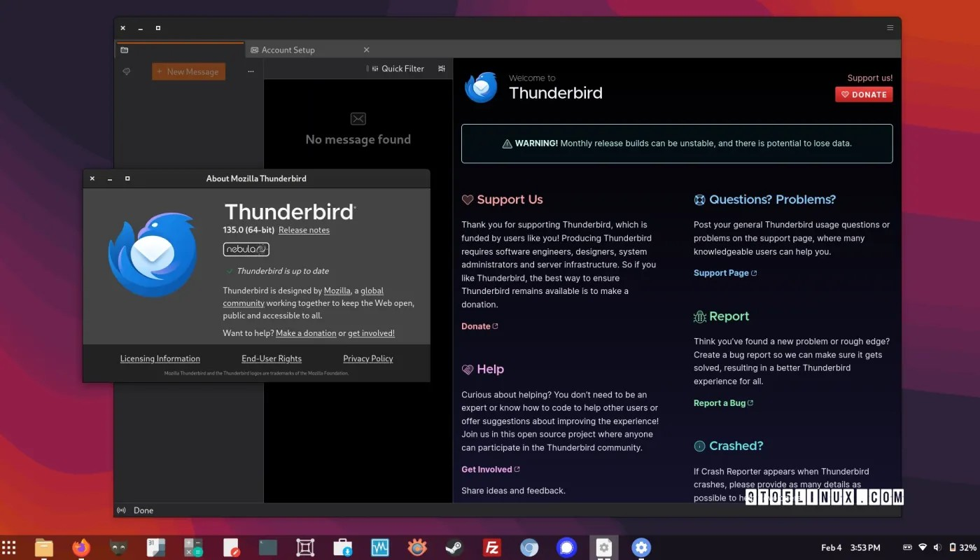Switch to the Account Setup tab

290,50
